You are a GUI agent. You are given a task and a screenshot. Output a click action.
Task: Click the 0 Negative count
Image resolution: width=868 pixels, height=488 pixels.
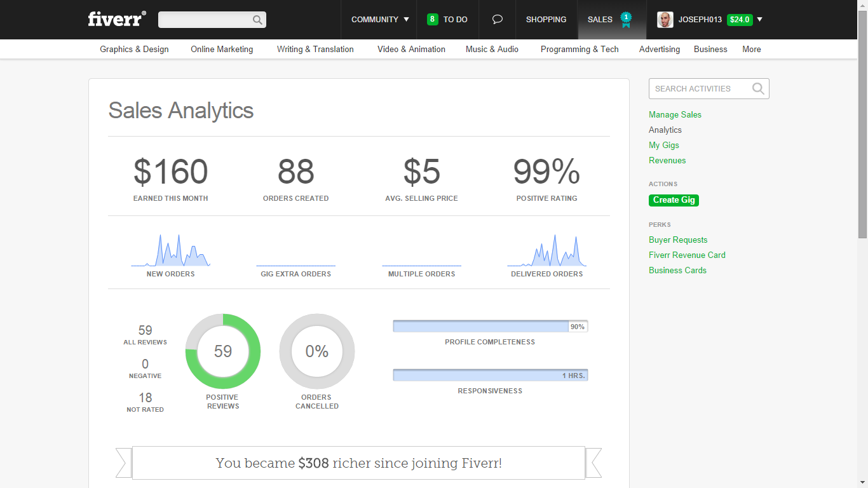coord(145,364)
